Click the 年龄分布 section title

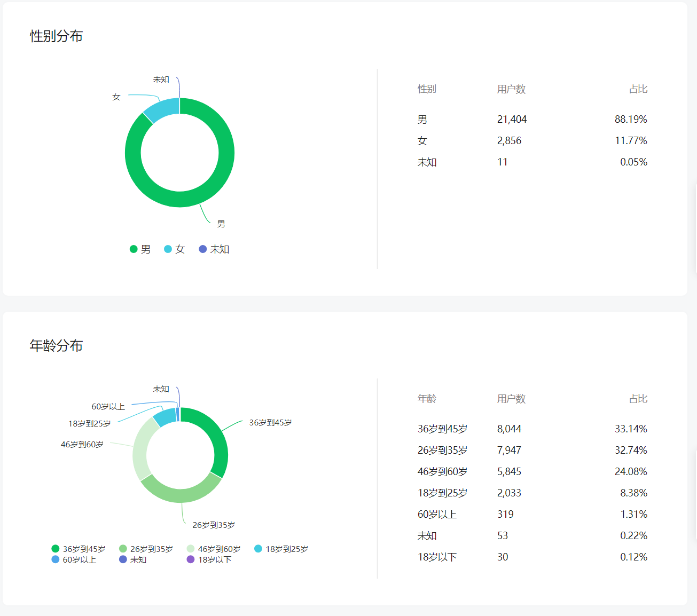(56, 346)
